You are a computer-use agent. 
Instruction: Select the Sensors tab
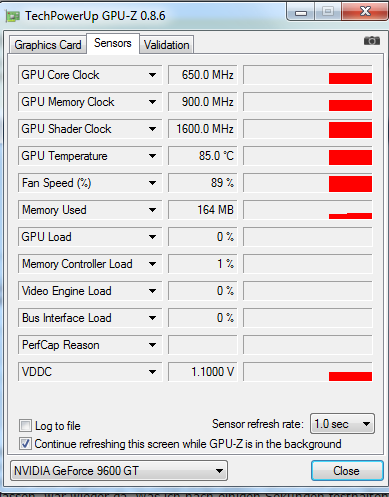click(113, 43)
